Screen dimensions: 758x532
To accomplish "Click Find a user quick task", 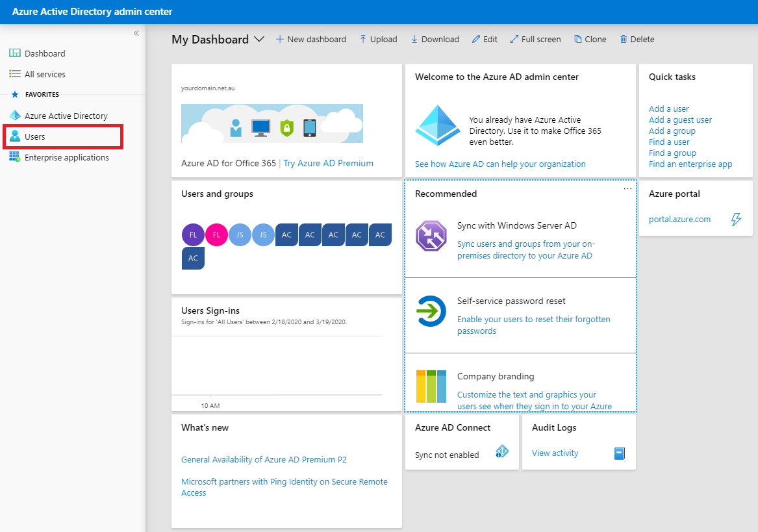I will pyautogui.click(x=669, y=142).
